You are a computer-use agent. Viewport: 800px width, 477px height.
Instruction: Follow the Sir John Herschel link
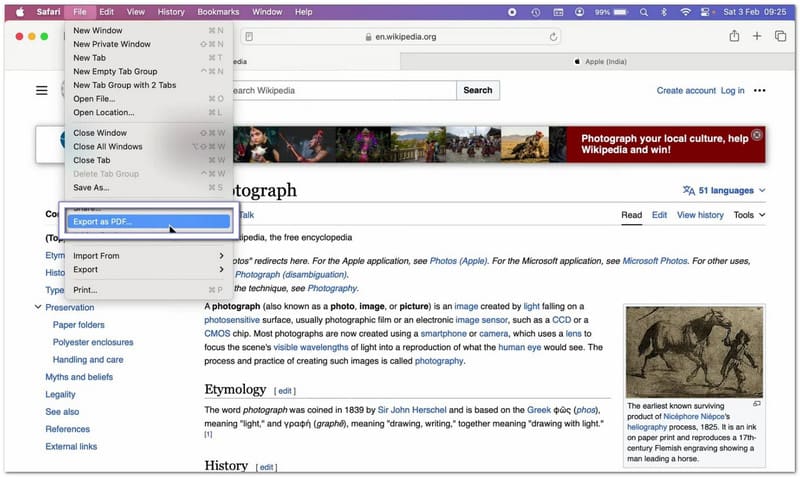[412, 410]
